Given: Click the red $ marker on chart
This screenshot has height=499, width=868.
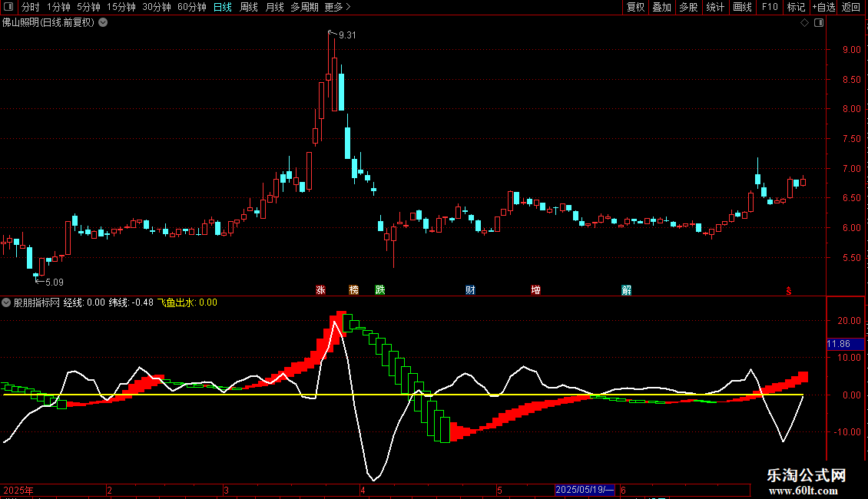Looking at the screenshot, I should pyautogui.click(x=789, y=291).
